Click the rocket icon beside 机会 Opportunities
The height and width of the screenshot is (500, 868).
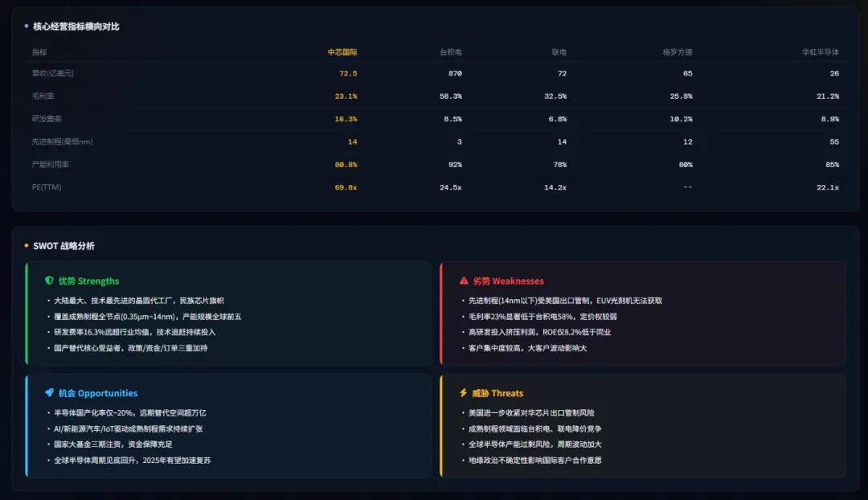pos(49,392)
